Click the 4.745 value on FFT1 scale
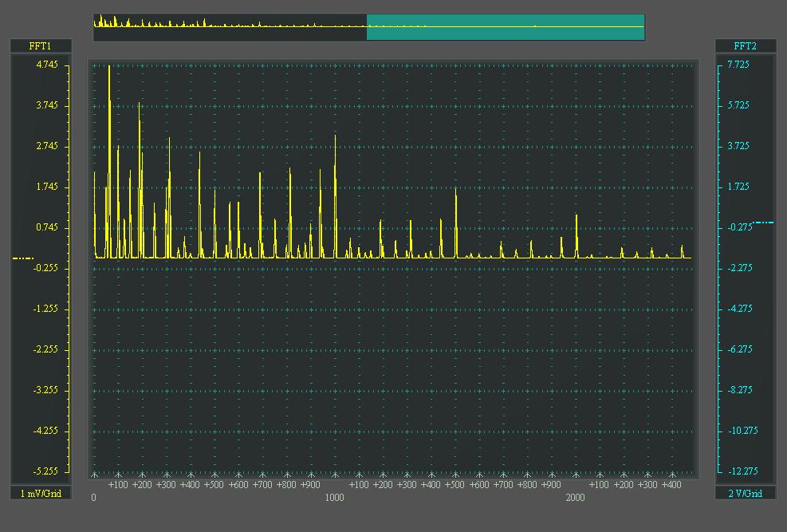This screenshot has width=787, height=532. pos(47,65)
